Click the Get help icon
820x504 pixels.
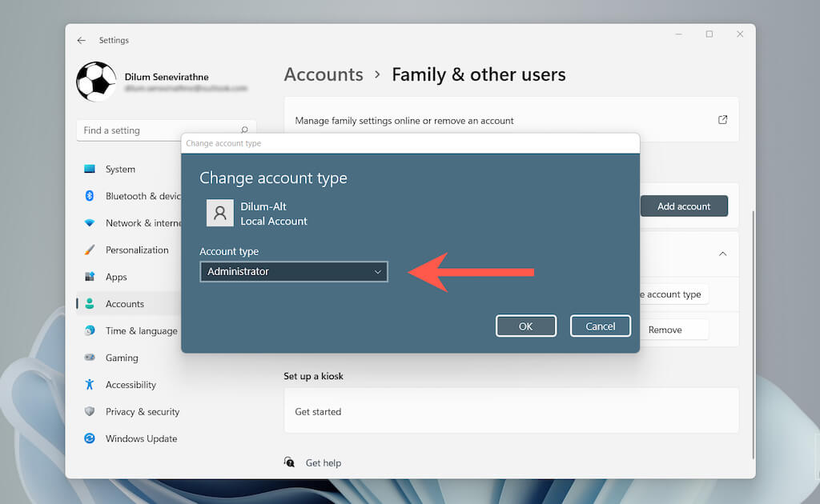[289, 462]
